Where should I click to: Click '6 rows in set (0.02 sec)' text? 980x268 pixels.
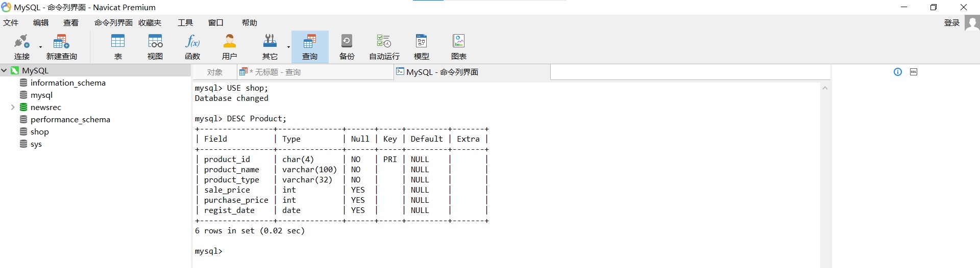coord(250,231)
